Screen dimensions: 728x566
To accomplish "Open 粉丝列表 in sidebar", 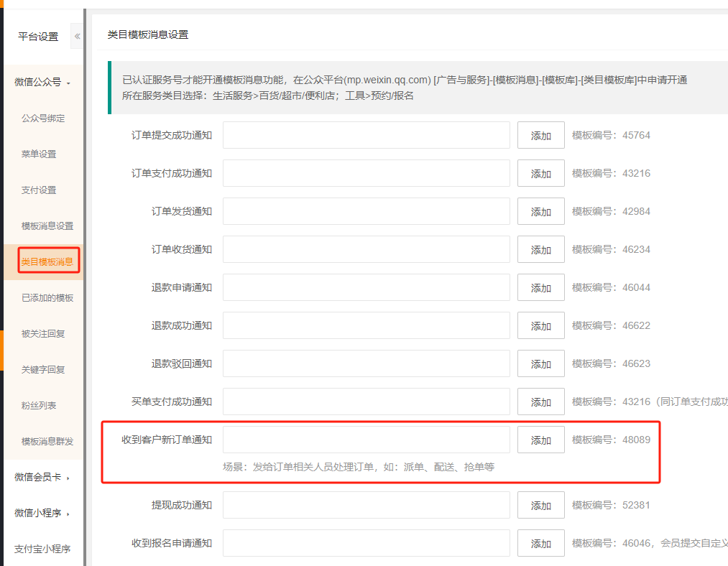I will 39,406.
